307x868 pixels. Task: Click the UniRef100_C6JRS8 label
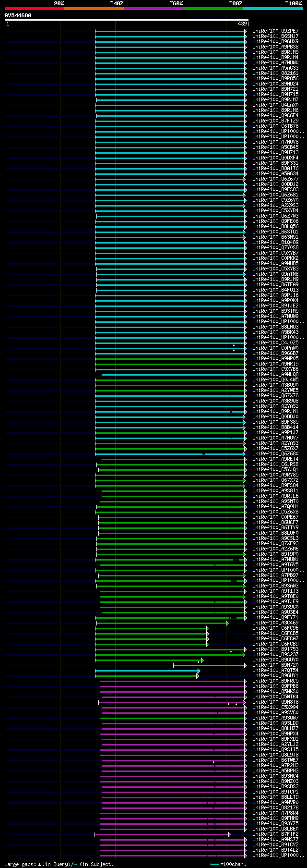click(275, 464)
